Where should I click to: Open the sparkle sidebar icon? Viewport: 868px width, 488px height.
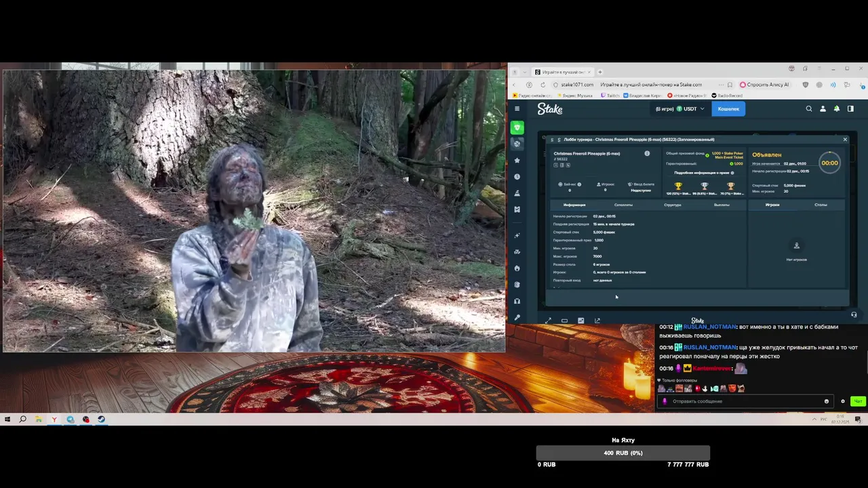pos(517,235)
